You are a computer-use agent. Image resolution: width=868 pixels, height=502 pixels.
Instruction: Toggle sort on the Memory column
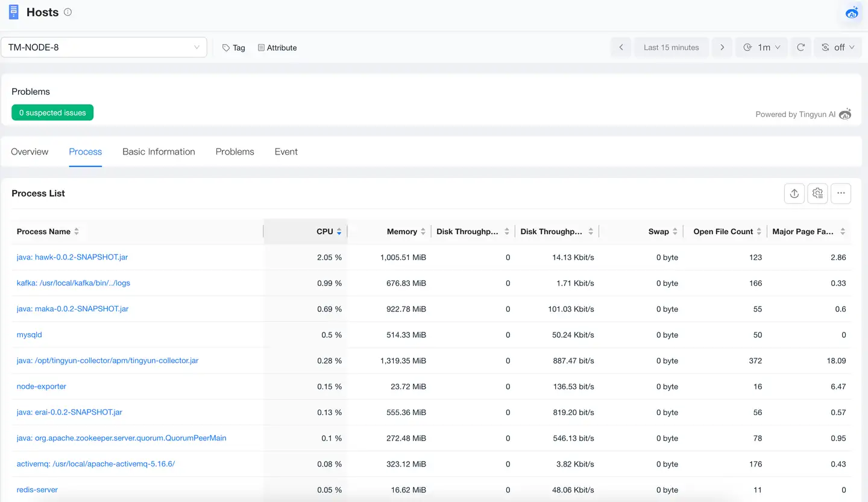[403, 232]
